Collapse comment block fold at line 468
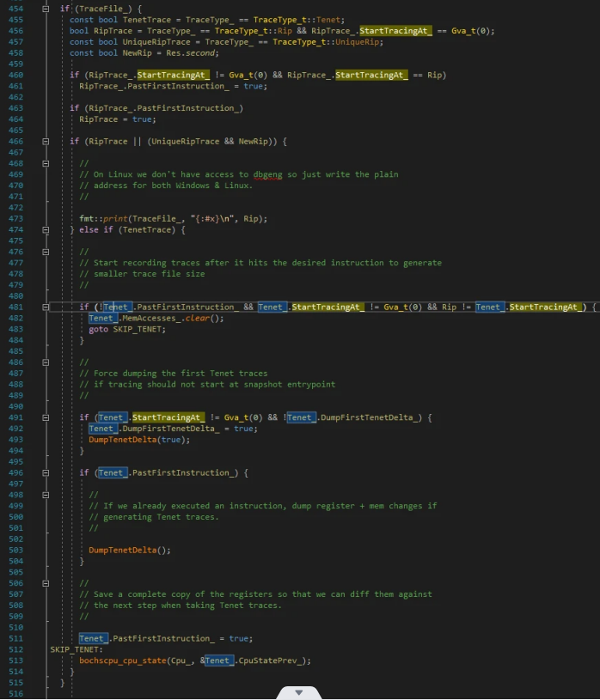Viewport: 600px width, 700px height. pos(46,163)
